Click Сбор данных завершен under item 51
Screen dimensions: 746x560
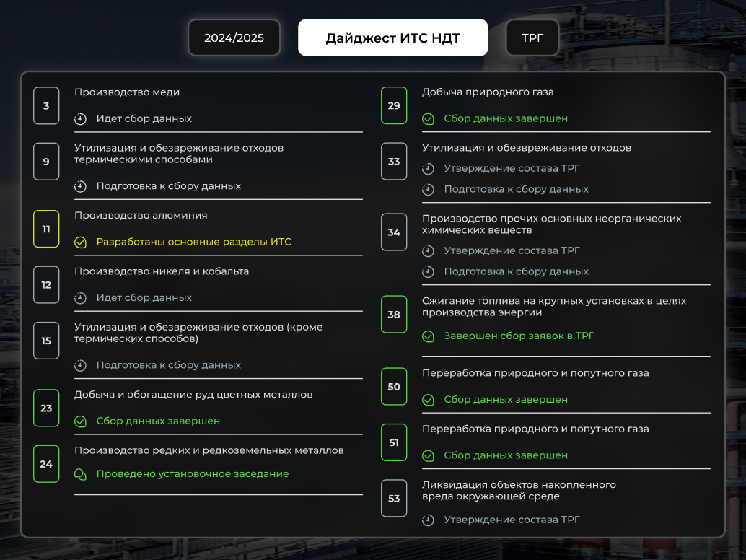(506, 455)
